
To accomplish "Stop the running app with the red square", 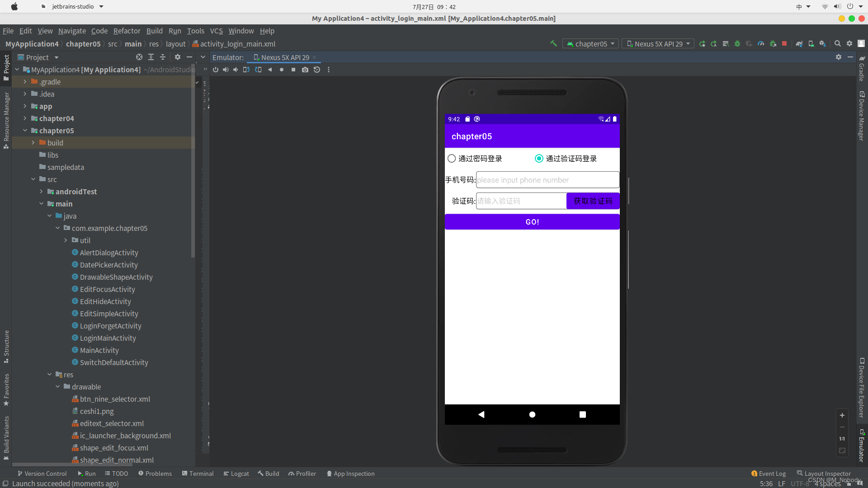I will coord(784,44).
